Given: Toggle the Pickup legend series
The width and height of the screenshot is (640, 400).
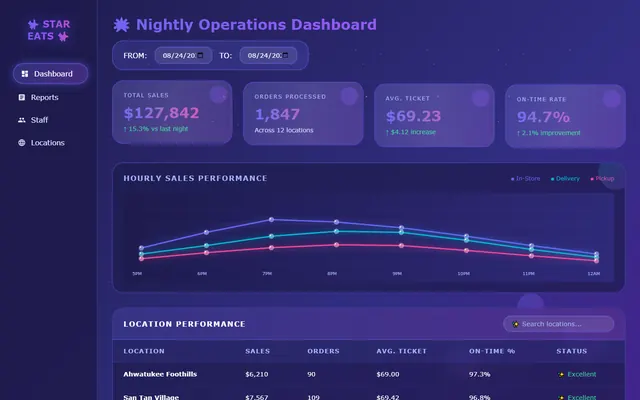Looking at the screenshot, I should (602, 179).
